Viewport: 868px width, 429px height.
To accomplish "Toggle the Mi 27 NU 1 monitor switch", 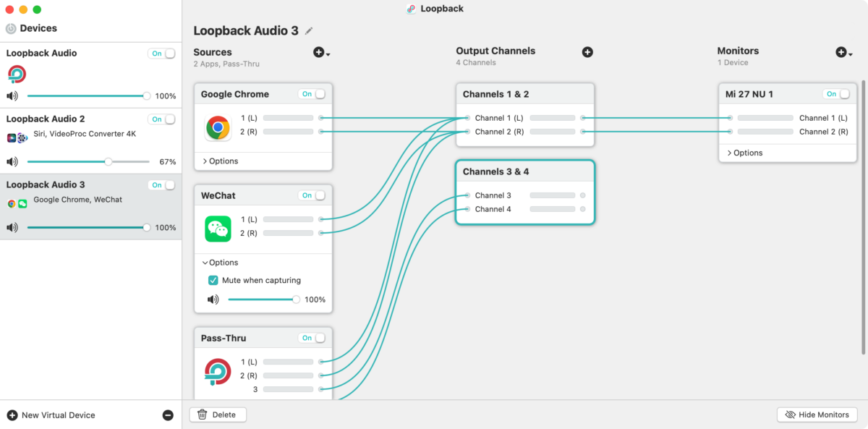I will pyautogui.click(x=836, y=94).
